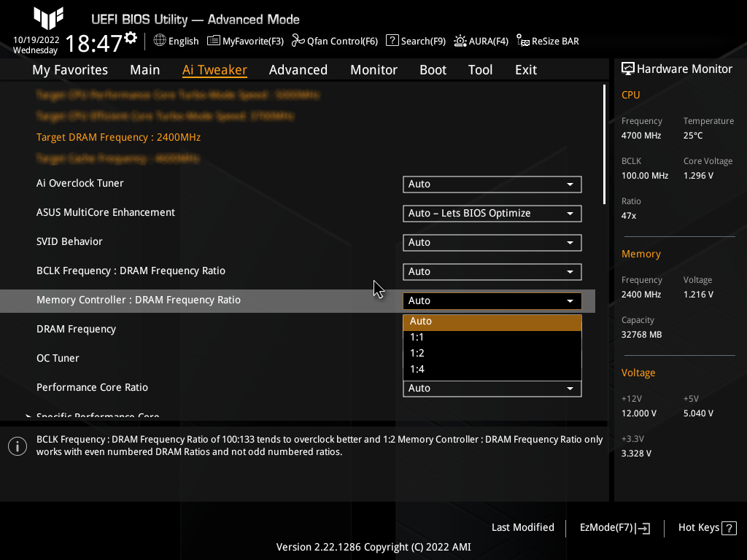Image resolution: width=747 pixels, height=560 pixels.
Task: Click the Last Modified button
Action: pos(523,527)
